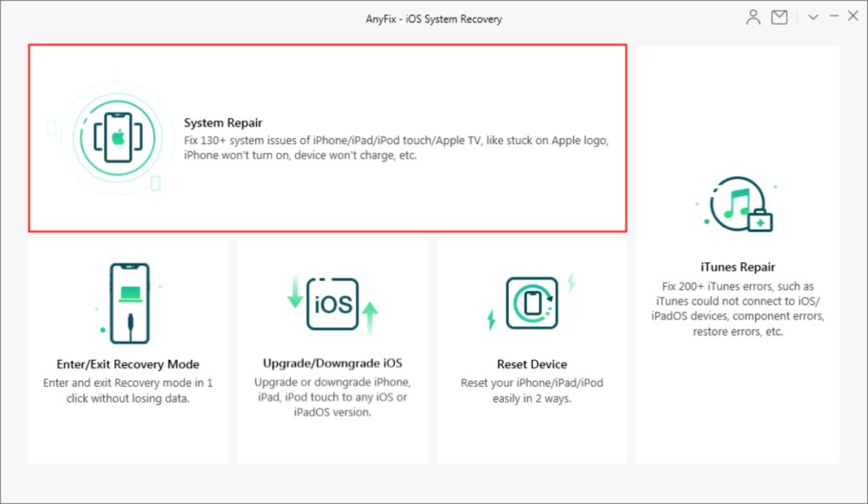Open iTunes Repair

click(x=737, y=267)
